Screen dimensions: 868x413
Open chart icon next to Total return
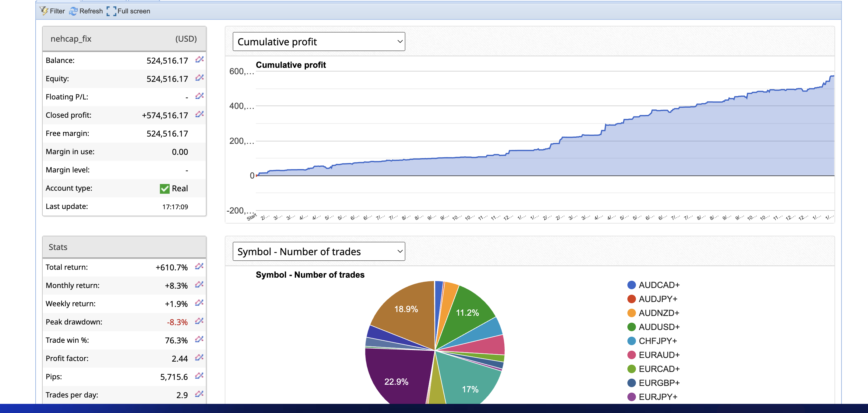click(199, 266)
